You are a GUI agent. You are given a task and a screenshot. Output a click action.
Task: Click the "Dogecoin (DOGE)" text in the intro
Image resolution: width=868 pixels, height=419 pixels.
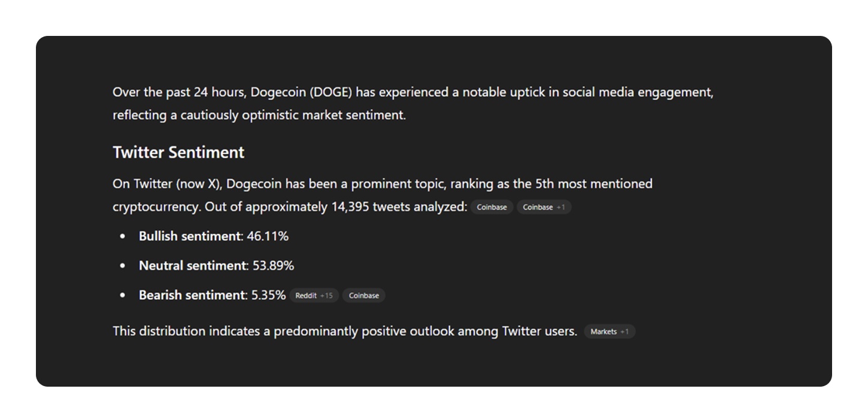pos(301,93)
